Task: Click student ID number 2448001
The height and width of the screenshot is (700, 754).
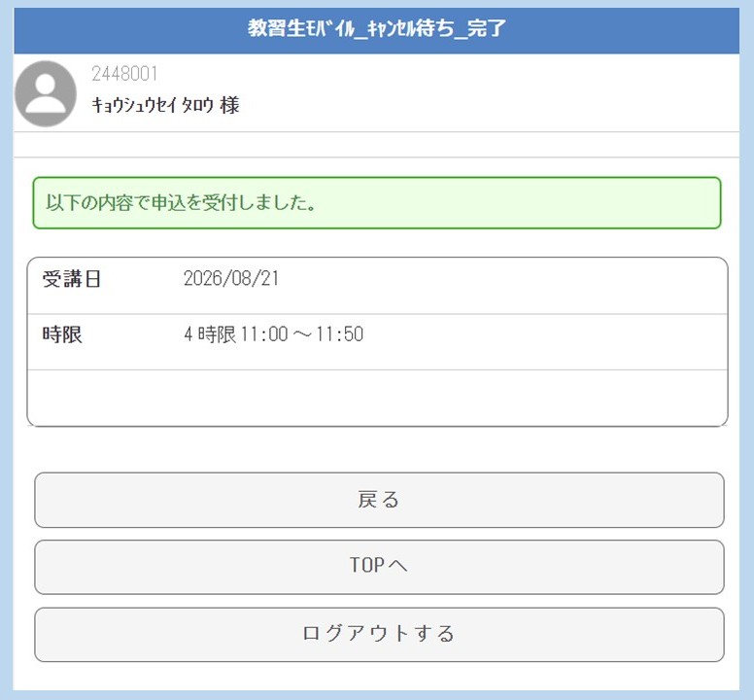Action: pyautogui.click(x=124, y=74)
